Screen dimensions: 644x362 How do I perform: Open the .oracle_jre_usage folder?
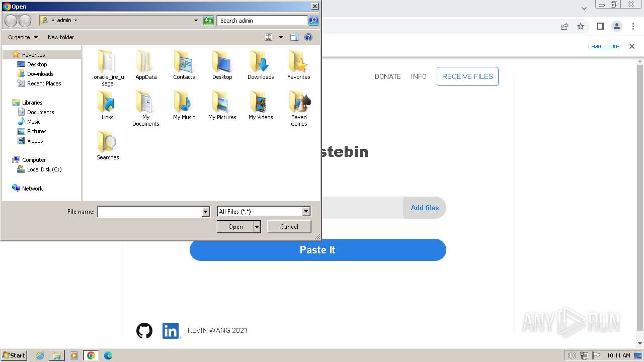(x=108, y=68)
